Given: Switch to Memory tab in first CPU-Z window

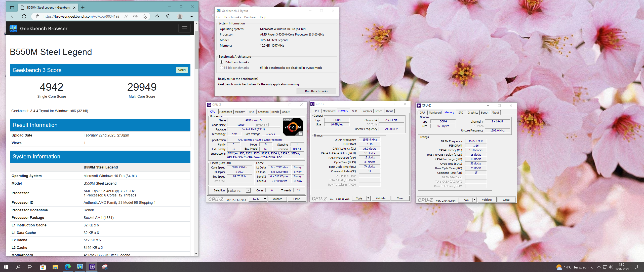Looking at the screenshot, I should tap(240, 112).
